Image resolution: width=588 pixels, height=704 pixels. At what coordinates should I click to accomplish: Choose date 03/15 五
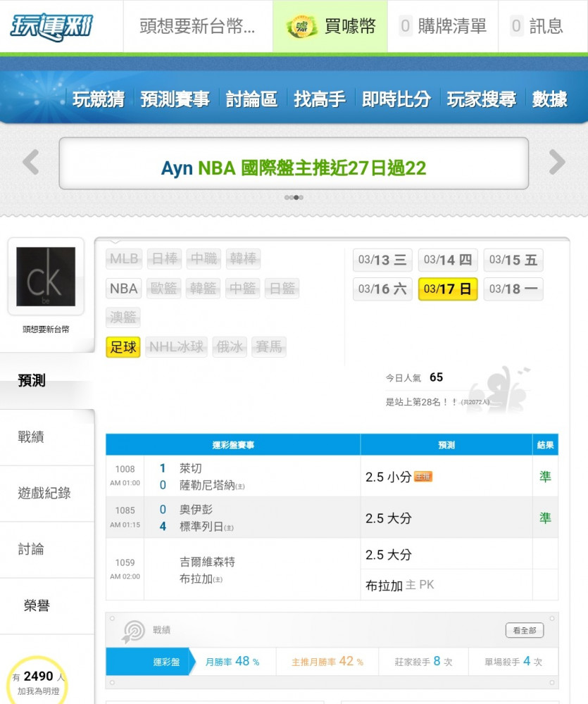click(x=513, y=260)
